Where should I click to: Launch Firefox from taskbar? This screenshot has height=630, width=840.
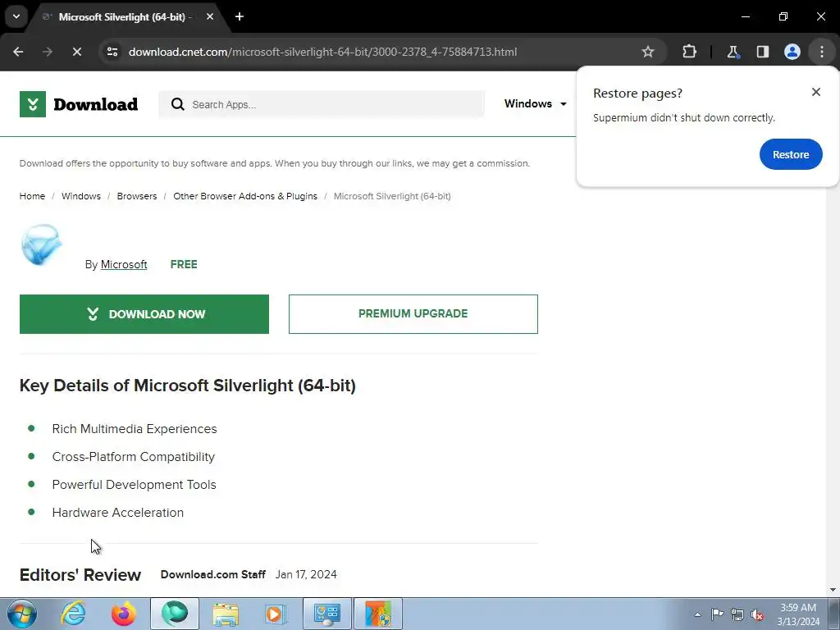coord(124,614)
